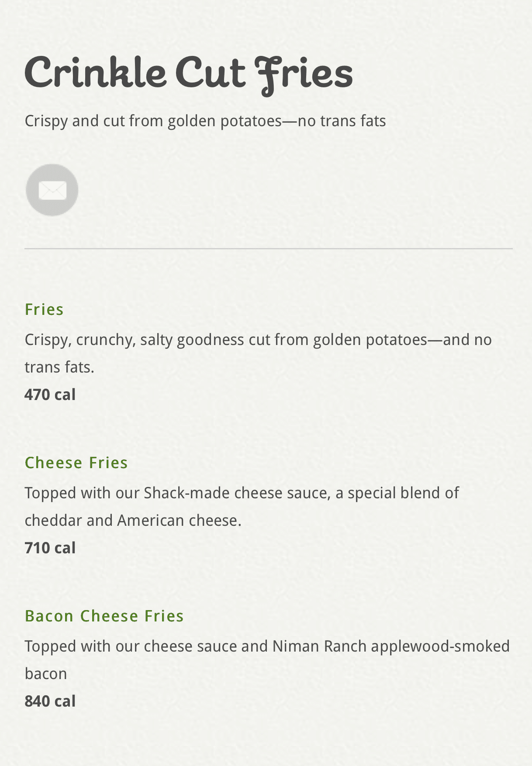The image size is (532, 766).
Task: Click the 470 cal calorie label
Action: (x=50, y=395)
